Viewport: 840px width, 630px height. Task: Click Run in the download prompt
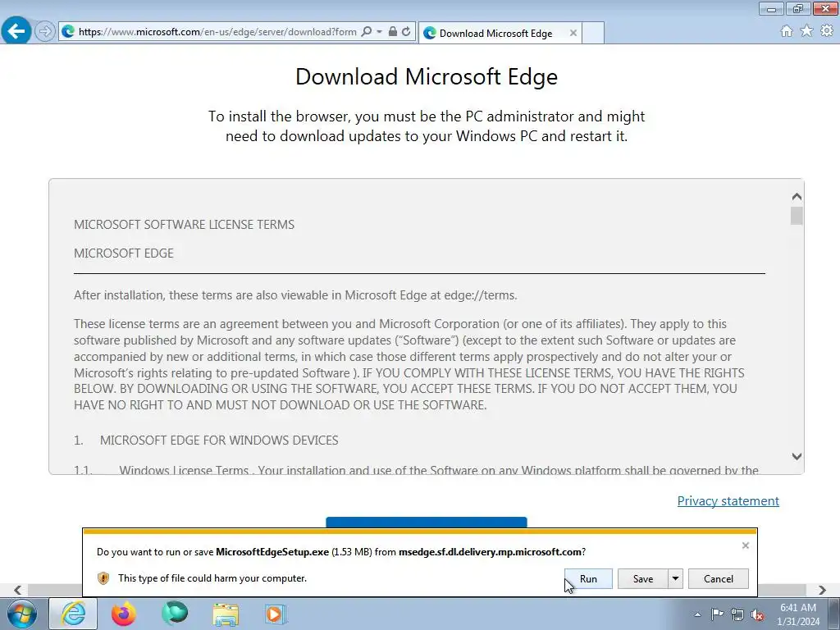point(588,578)
